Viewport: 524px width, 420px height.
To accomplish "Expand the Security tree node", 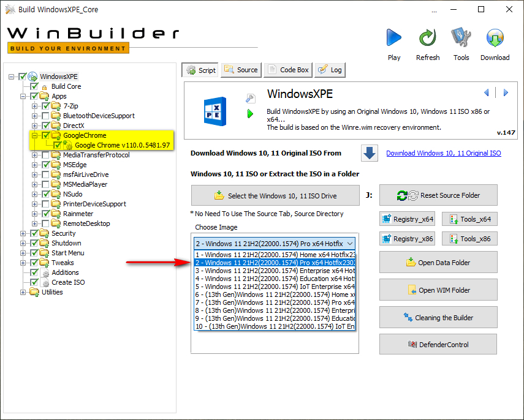I will [x=23, y=233].
